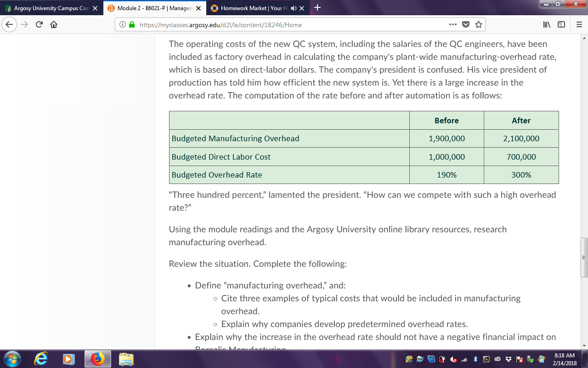Select the 'Budgeted Overhead Rate' row label
The width and height of the screenshot is (588, 368).
[217, 175]
